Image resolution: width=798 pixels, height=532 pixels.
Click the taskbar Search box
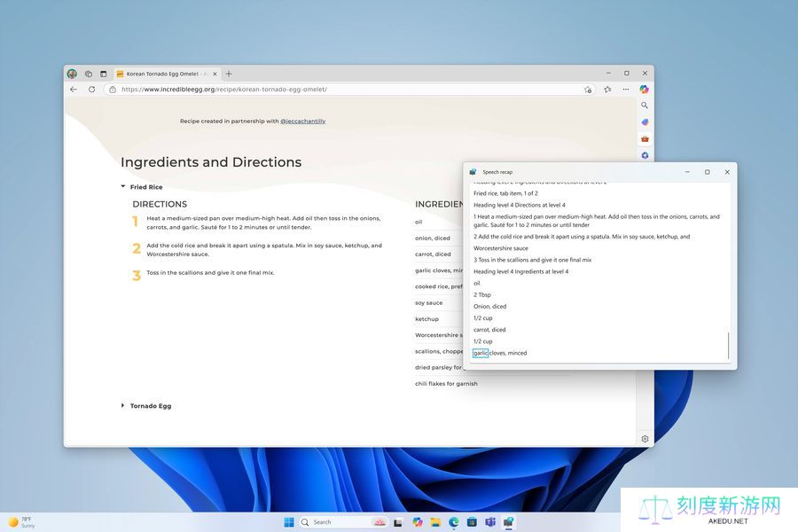[x=343, y=522]
